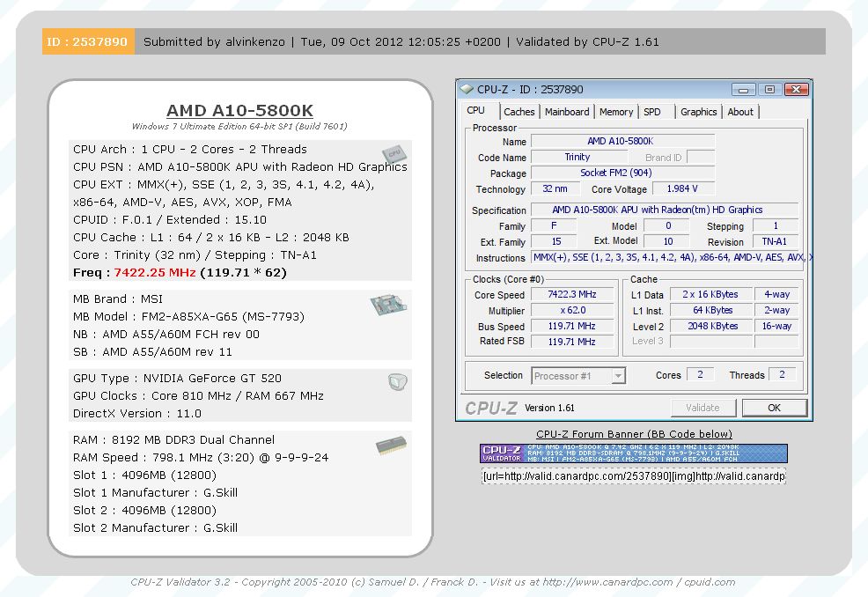Click the MB Model FM2-A85XA-G65 line
Screen dimensions: 868x597
pos(188,317)
